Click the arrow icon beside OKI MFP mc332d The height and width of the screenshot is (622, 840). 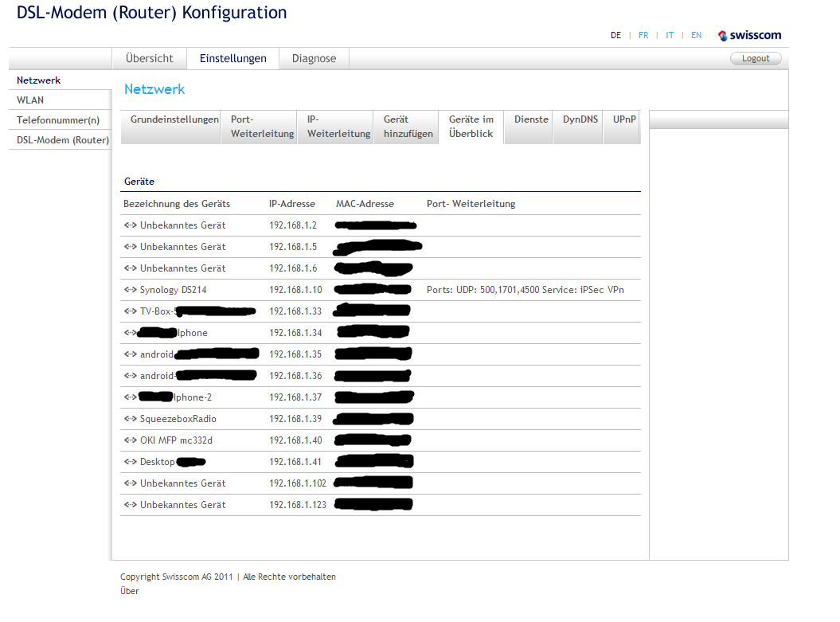click(x=131, y=440)
